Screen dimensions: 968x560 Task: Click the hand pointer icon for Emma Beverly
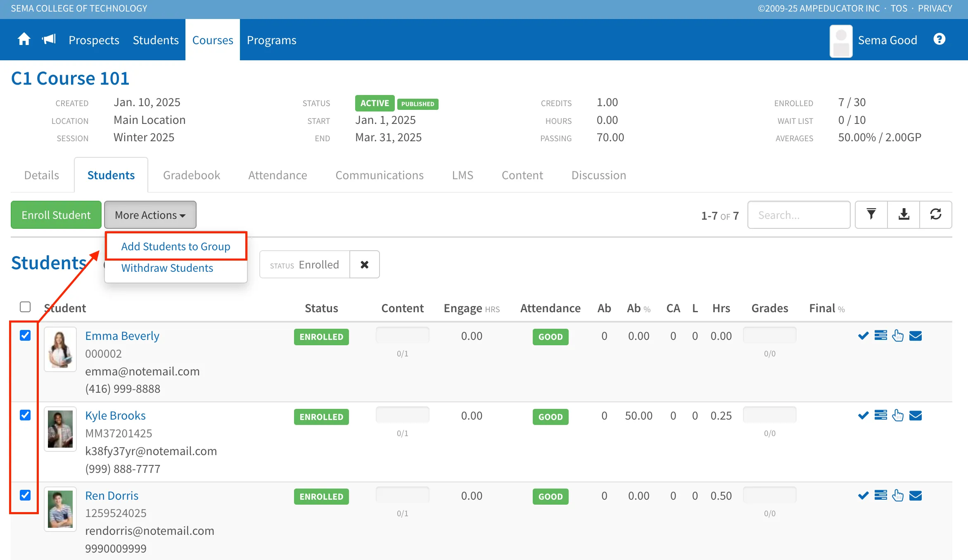[x=898, y=336]
